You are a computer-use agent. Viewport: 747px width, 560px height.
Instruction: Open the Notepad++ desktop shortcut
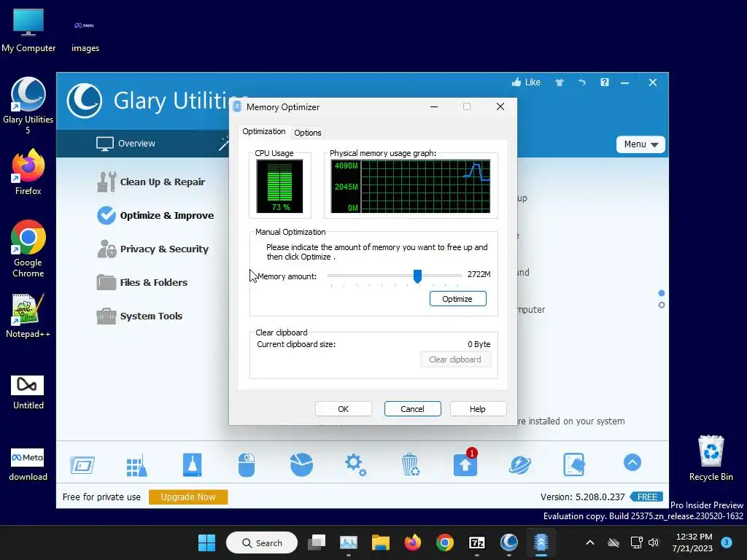28,315
